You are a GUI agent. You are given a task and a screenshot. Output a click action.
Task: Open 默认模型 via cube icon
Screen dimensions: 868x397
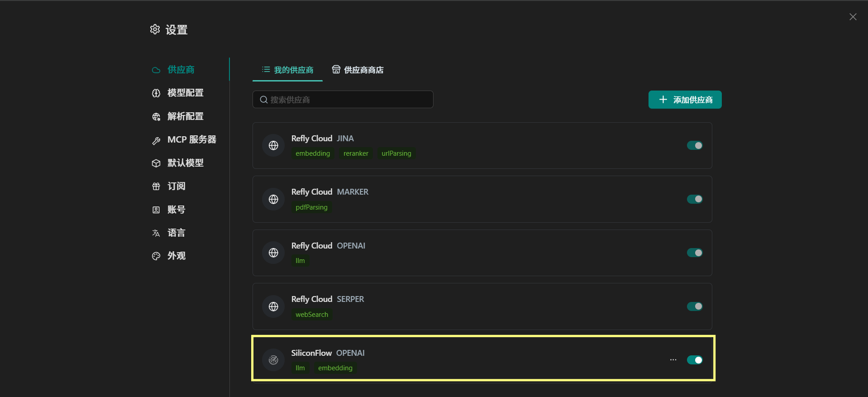[156, 163]
